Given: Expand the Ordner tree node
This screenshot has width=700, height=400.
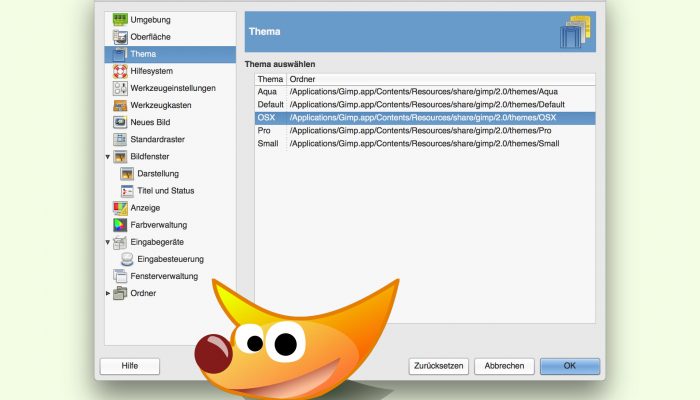Looking at the screenshot, I should click(108, 293).
